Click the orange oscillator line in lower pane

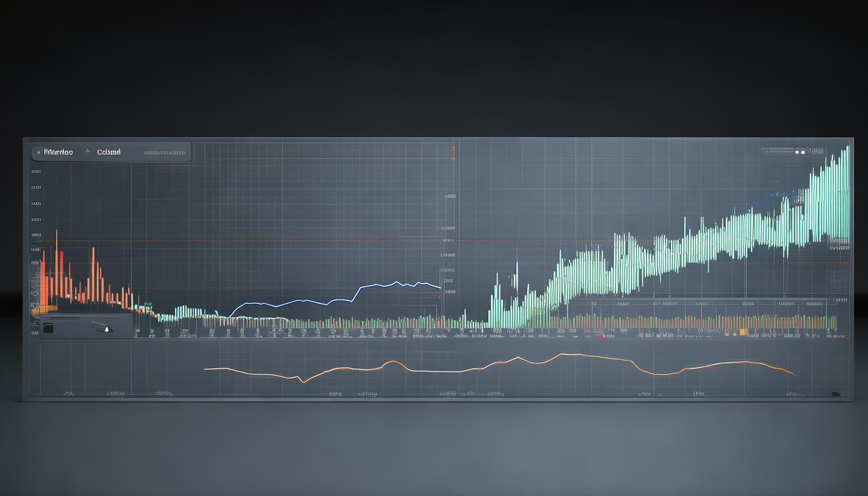coord(452,371)
